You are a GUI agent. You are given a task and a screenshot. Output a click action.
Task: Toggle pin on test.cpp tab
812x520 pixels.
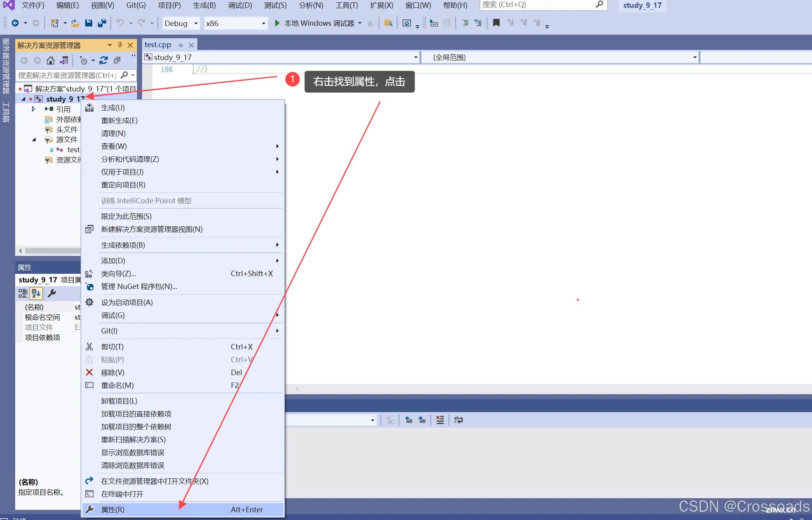180,45
